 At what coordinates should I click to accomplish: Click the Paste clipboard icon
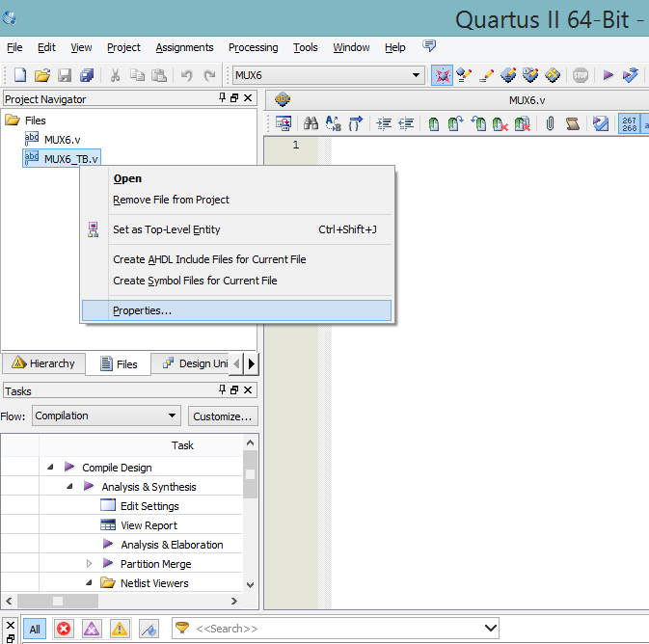pyautogui.click(x=159, y=75)
